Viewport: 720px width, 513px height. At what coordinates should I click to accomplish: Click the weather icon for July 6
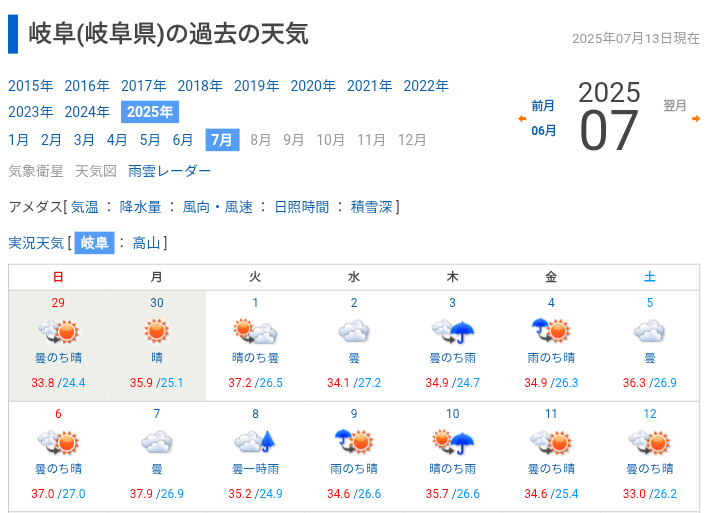tap(58, 443)
